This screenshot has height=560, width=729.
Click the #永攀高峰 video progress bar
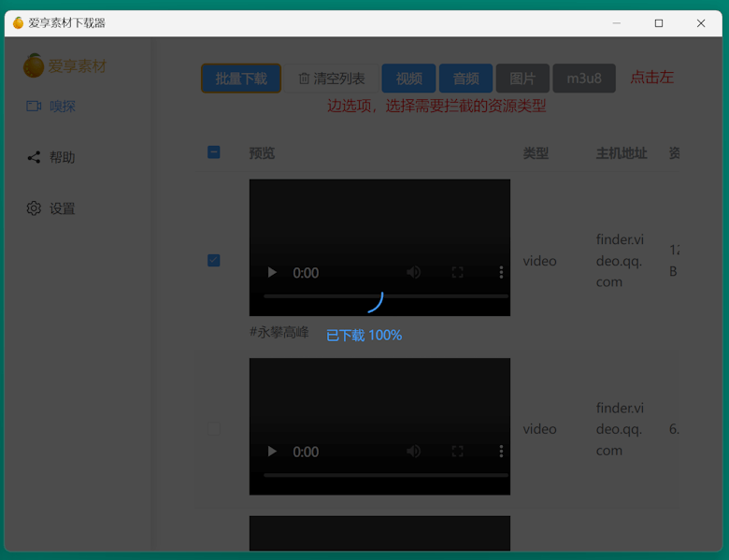click(386, 296)
